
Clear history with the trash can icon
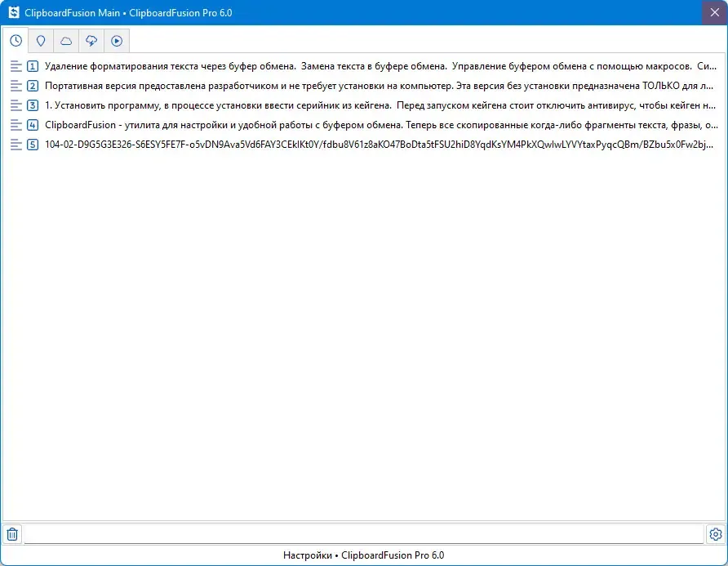pyautogui.click(x=12, y=534)
